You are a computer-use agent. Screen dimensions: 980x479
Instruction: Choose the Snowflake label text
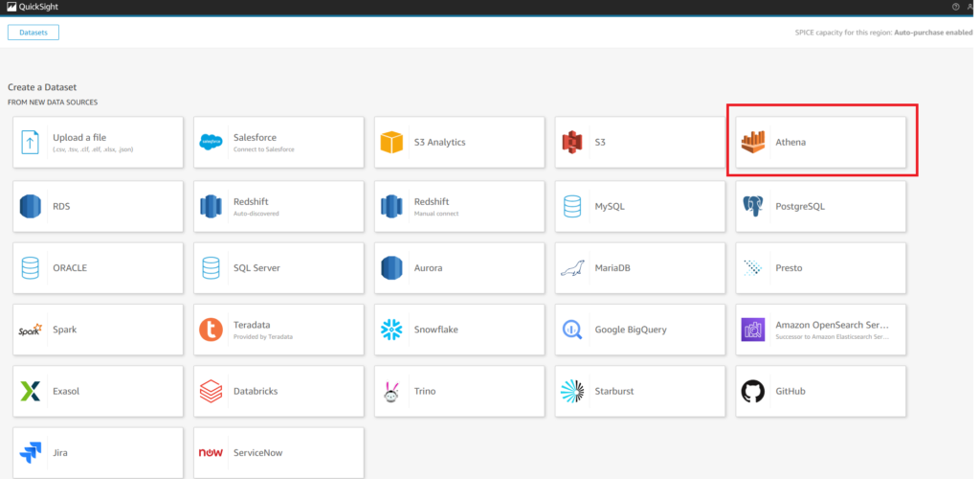pos(436,330)
